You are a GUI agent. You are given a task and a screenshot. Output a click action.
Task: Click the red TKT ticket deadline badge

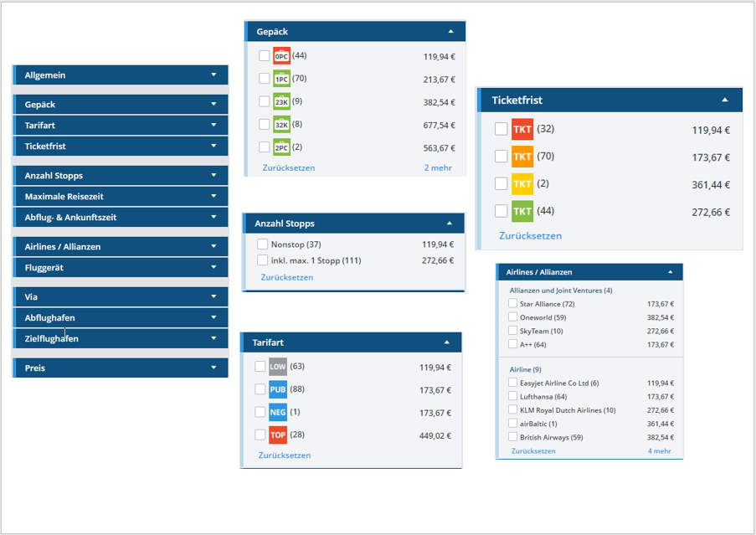[x=522, y=130]
